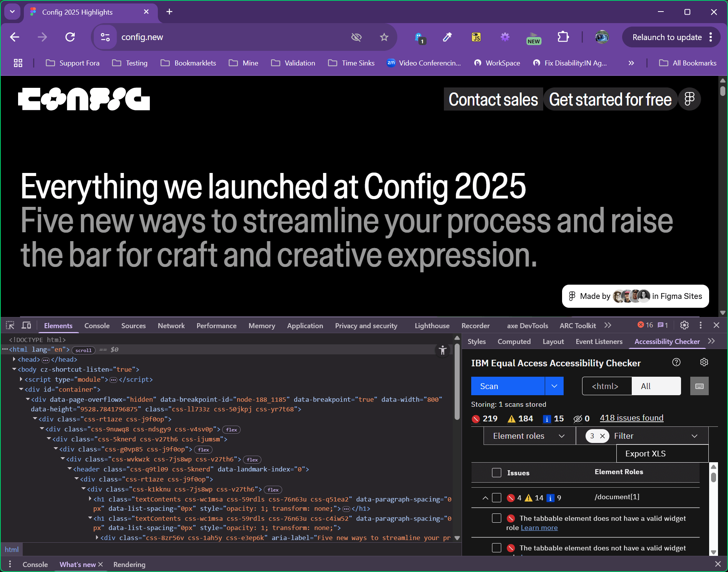The width and height of the screenshot is (728, 572).
Task: Click the eye-slash tracking protection icon
Action: point(356,37)
